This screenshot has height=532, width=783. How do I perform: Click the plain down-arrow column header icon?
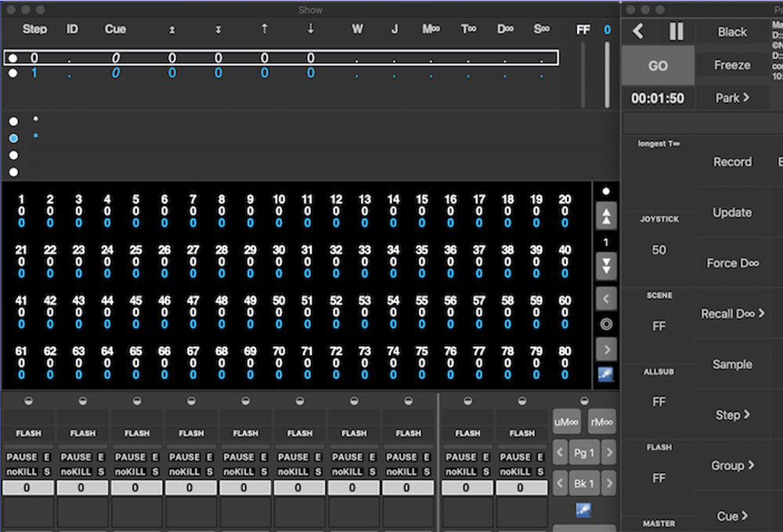[311, 29]
